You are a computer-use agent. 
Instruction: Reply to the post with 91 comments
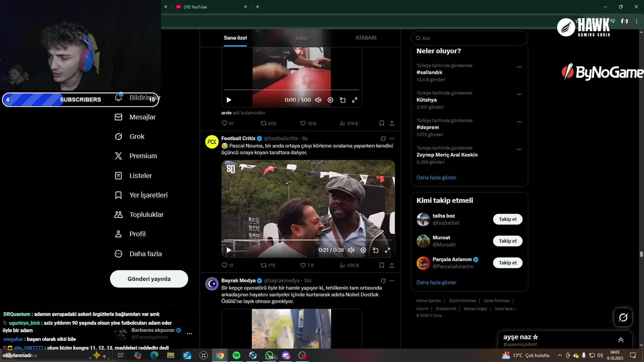[227, 123]
